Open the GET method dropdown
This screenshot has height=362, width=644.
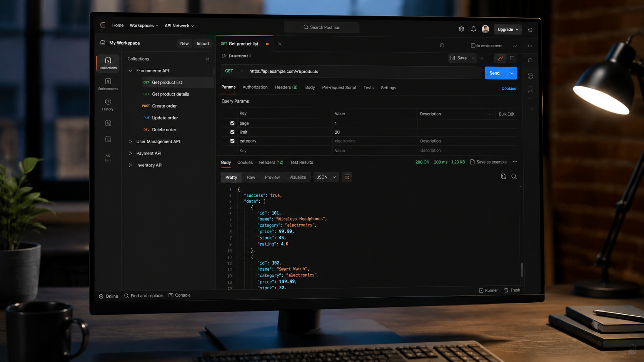pyautogui.click(x=234, y=71)
